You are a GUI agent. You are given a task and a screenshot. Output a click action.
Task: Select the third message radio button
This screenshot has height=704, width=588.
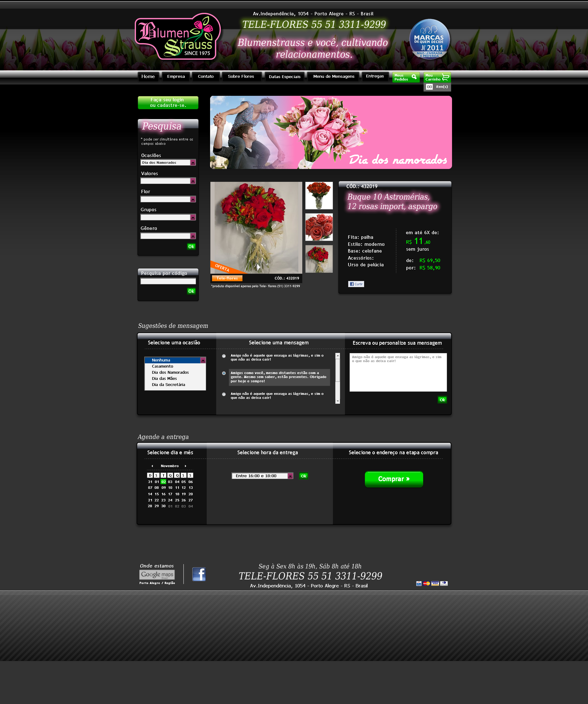pos(224,394)
